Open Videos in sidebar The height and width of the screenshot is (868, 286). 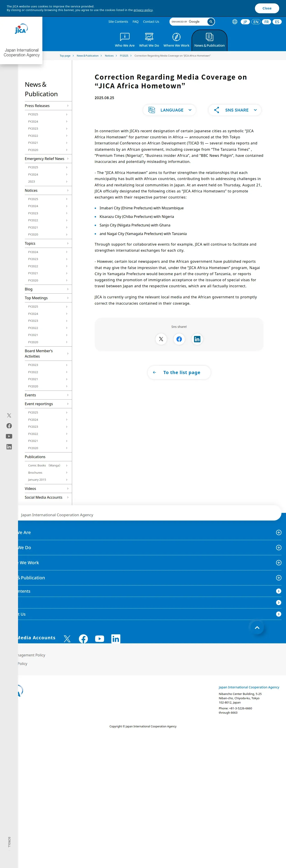(48, 489)
